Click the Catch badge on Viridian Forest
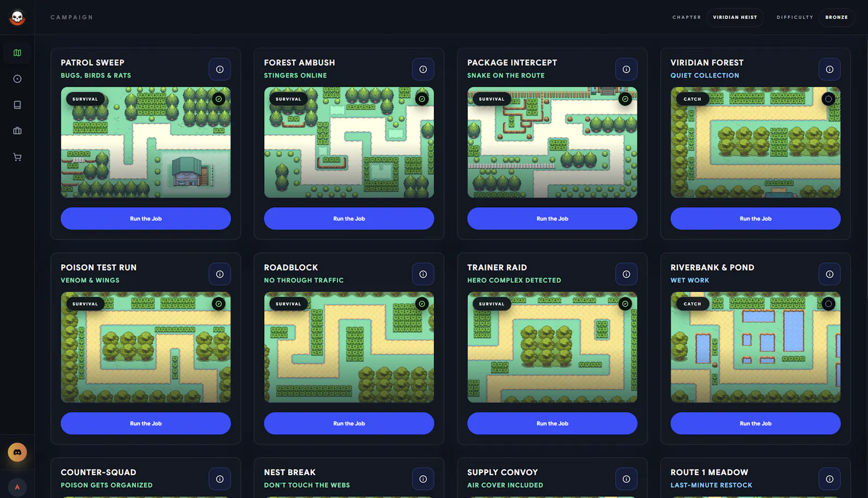The image size is (868, 498). (x=692, y=99)
